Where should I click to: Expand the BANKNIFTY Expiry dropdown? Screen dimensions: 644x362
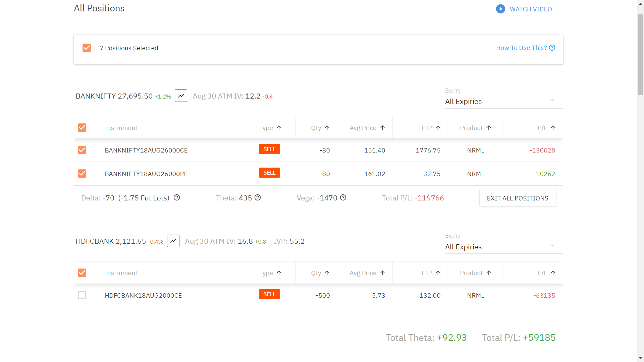[x=504, y=102]
